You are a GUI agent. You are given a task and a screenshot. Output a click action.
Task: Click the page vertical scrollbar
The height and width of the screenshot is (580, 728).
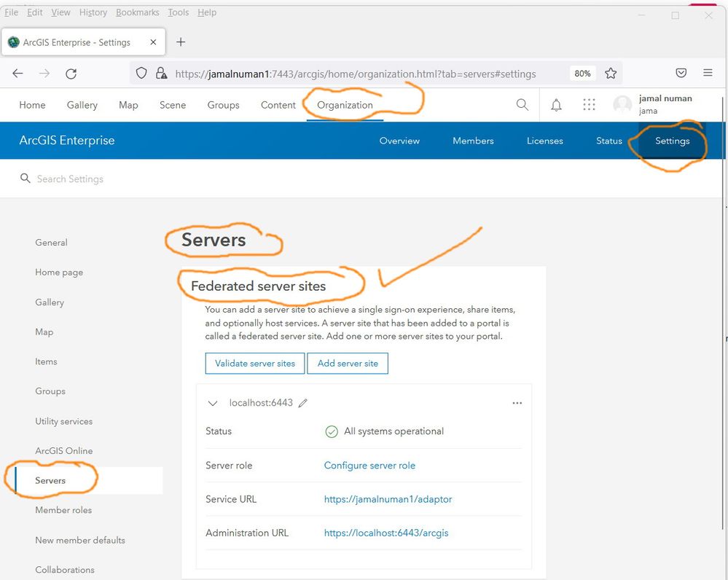click(x=723, y=313)
